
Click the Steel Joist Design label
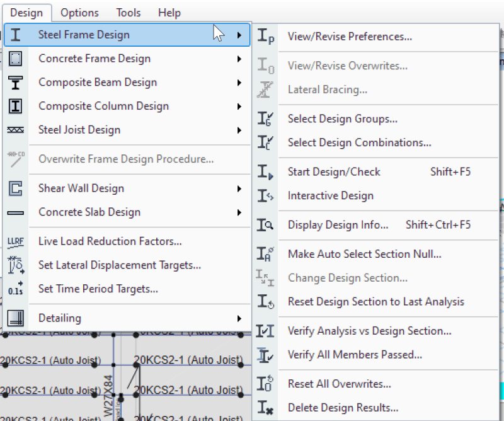click(79, 130)
